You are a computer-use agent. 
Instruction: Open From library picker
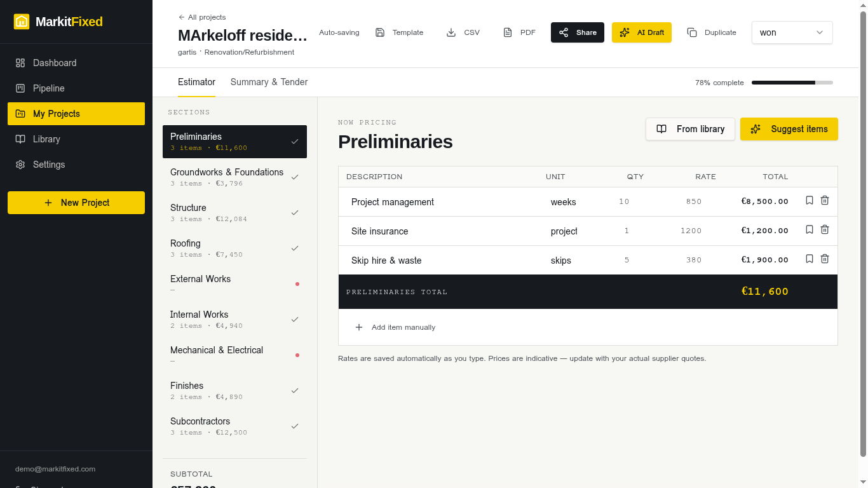pos(690,129)
